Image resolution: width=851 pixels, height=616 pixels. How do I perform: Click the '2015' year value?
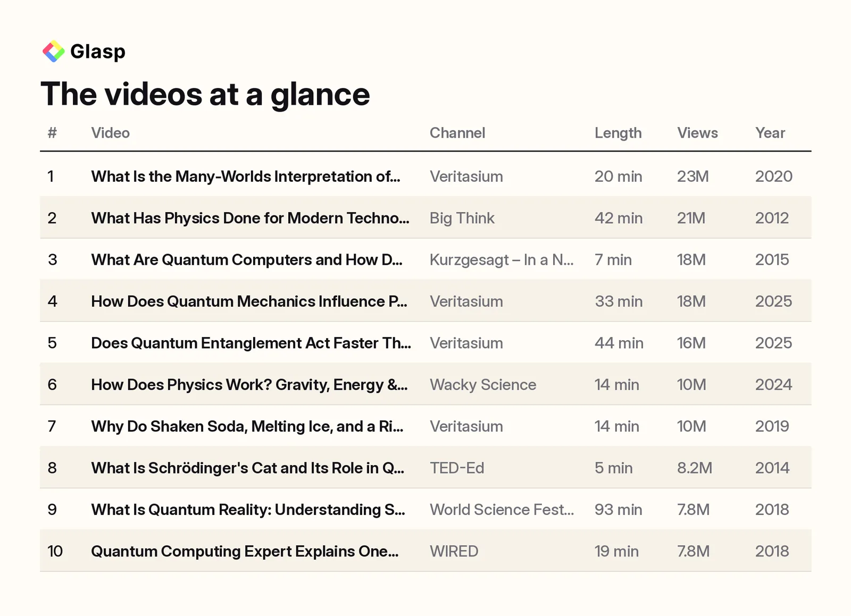tap(772, 260)
